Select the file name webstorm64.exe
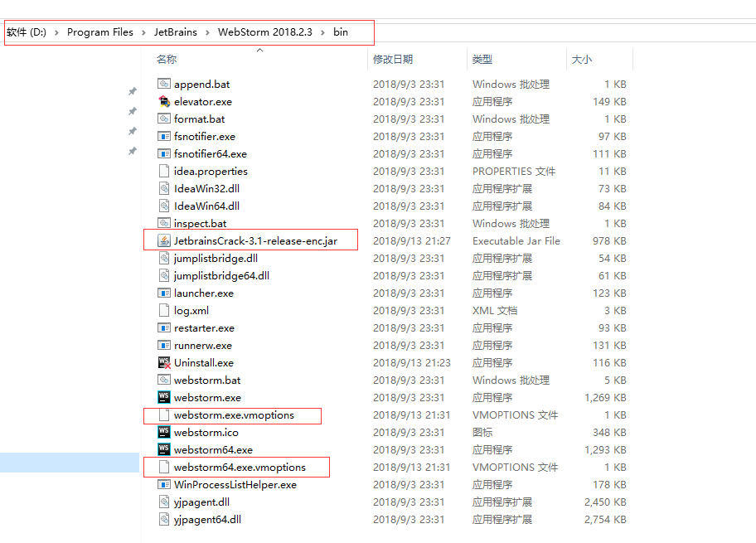This screenshot has width=756, height=543. pyautogui.click(x=213, y=449)
